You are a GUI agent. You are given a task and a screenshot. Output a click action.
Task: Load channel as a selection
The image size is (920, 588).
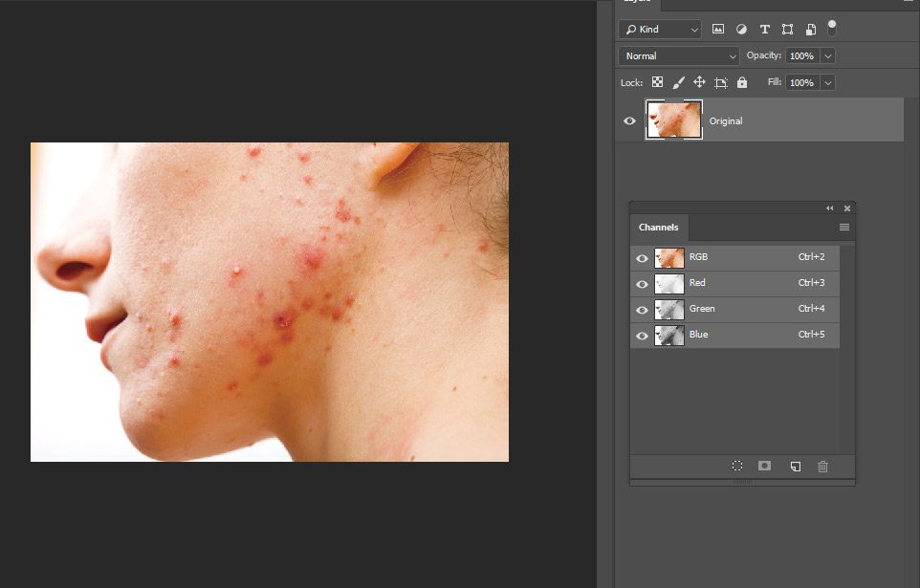737,466
